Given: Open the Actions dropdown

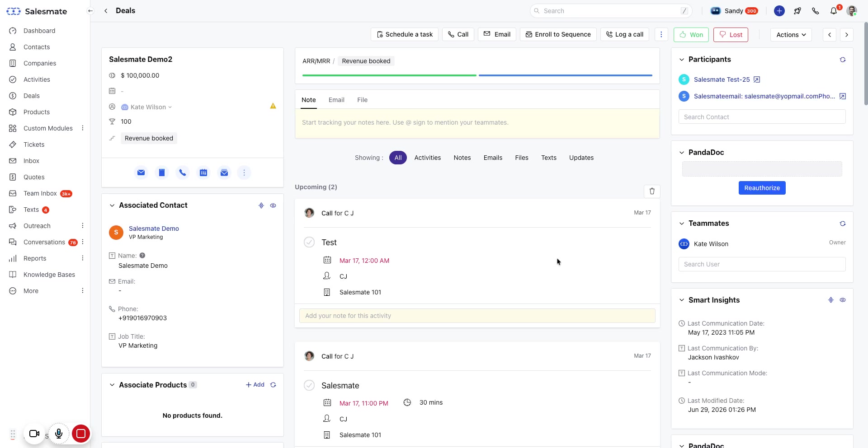Looking at the screenshot, I should click(791, 35).
